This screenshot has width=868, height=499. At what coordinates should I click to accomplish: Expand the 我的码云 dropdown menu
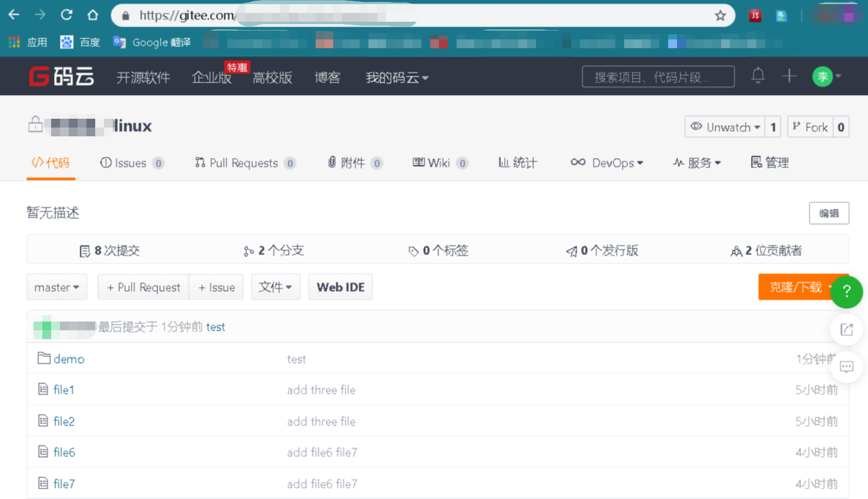397,78
